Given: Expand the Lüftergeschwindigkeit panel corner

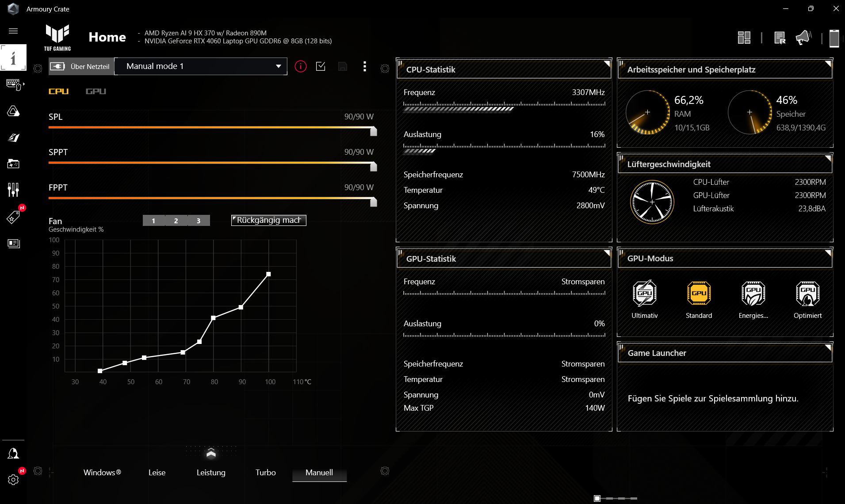Looking at the screenshot, I should [828, 158].
